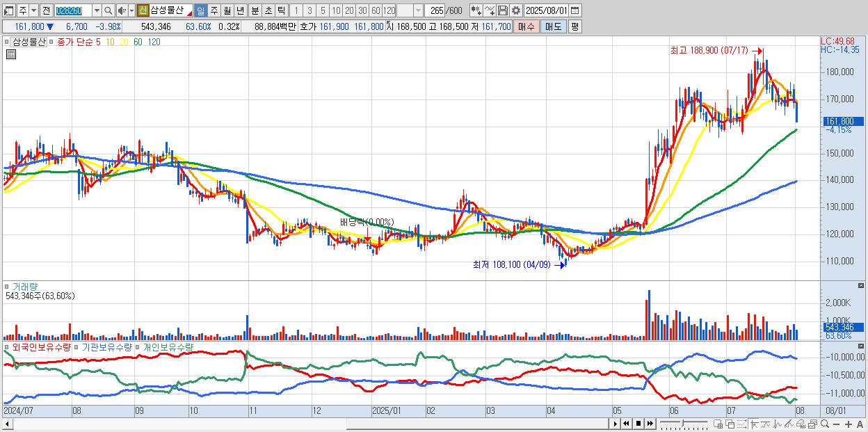This screenshot has width=868, height=432.
Task: Click the 120 moving average blue legend
Action: point(154,42)
